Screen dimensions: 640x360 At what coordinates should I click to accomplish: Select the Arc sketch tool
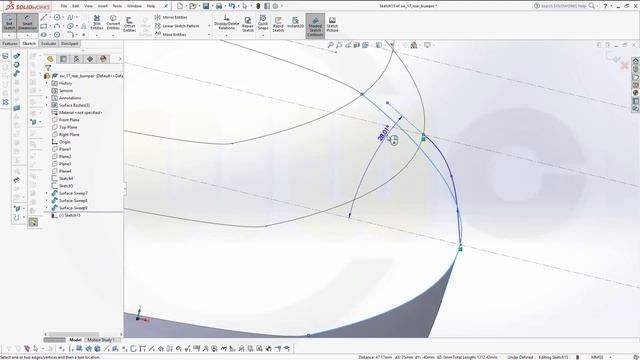pos(57,26)
